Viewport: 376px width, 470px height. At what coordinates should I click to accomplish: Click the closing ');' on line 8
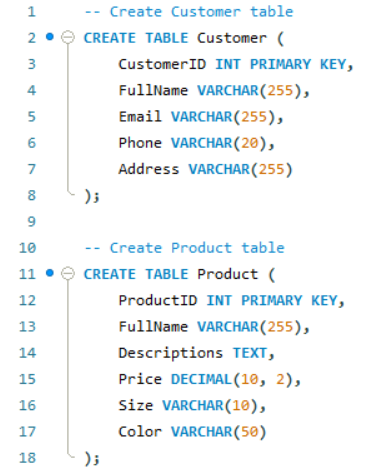(x=92, y=196)
